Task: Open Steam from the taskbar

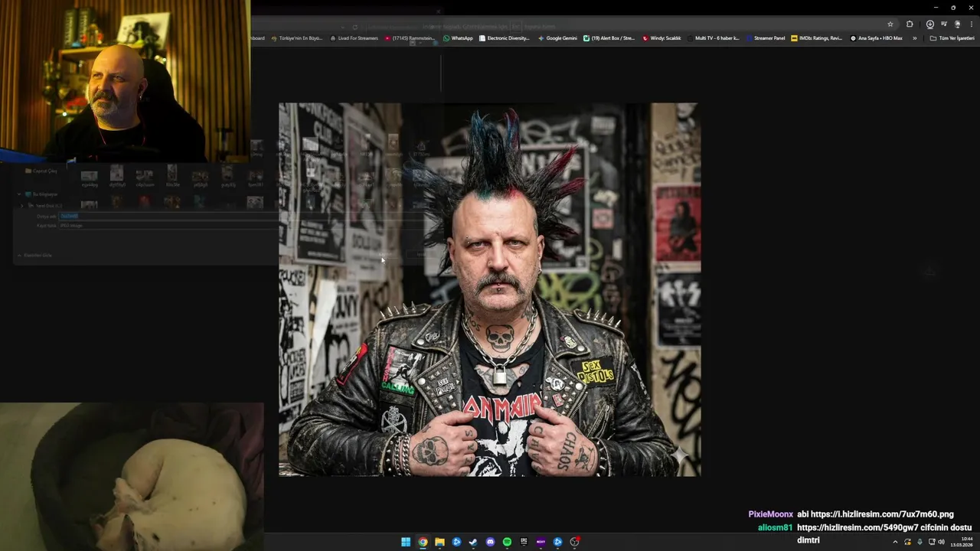Action: coord(473,542)
